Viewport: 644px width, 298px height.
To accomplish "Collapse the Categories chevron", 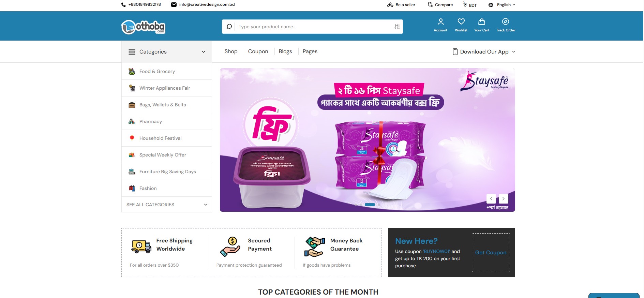I will (x=204, y=52).
